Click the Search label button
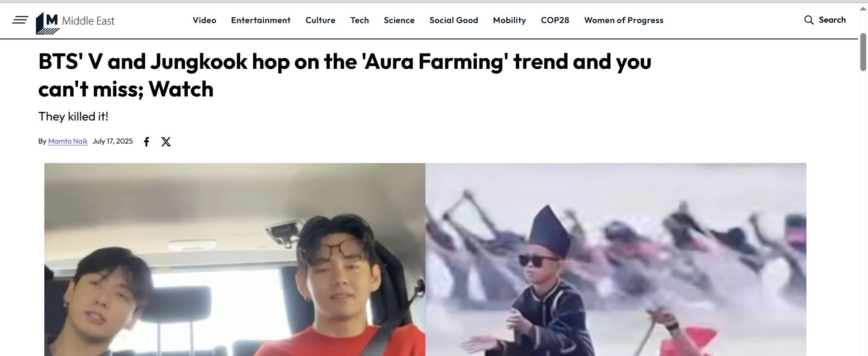 tap(832, 20)
